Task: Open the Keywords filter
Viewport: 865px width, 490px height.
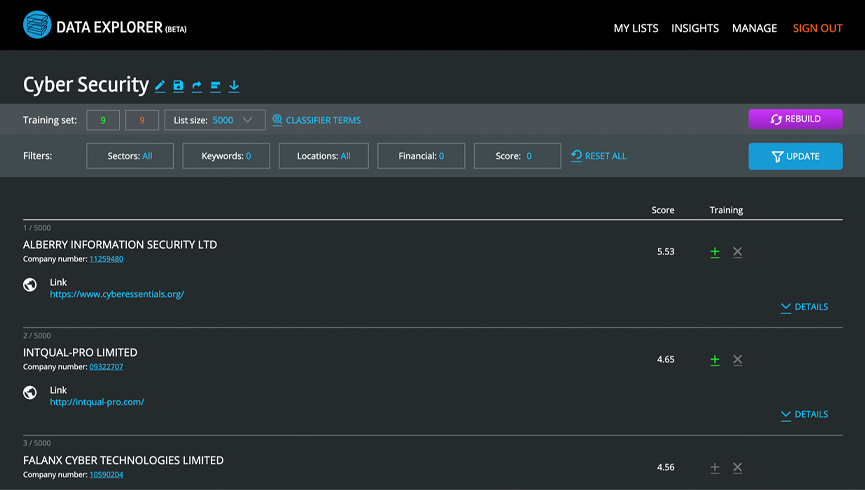Action: click(x=226, y=156)
